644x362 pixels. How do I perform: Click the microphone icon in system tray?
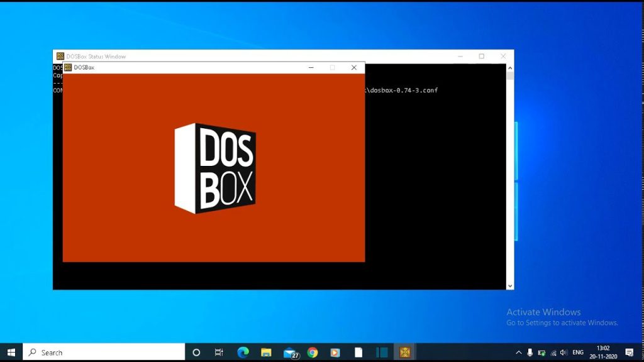tap(530, 353)
